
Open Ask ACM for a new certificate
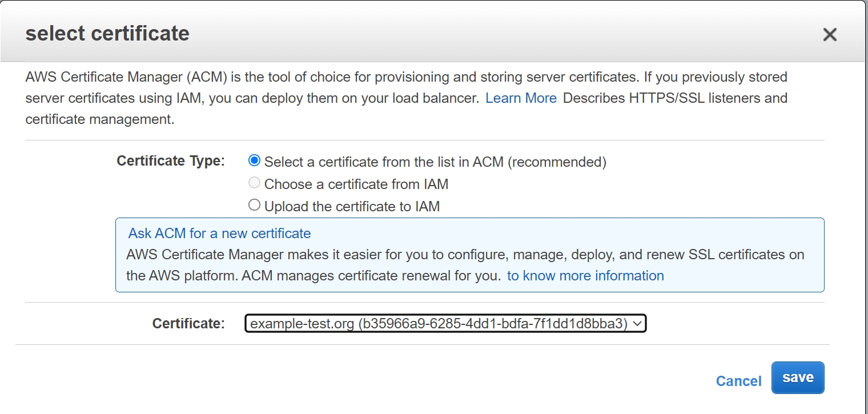pyautogui.click(x=219, y=234)
